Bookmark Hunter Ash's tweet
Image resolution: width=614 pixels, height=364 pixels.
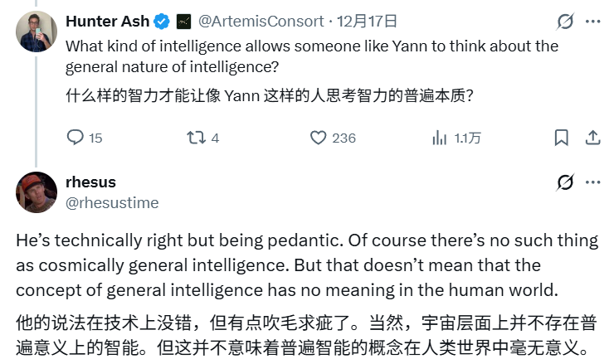tap(562, 138)
